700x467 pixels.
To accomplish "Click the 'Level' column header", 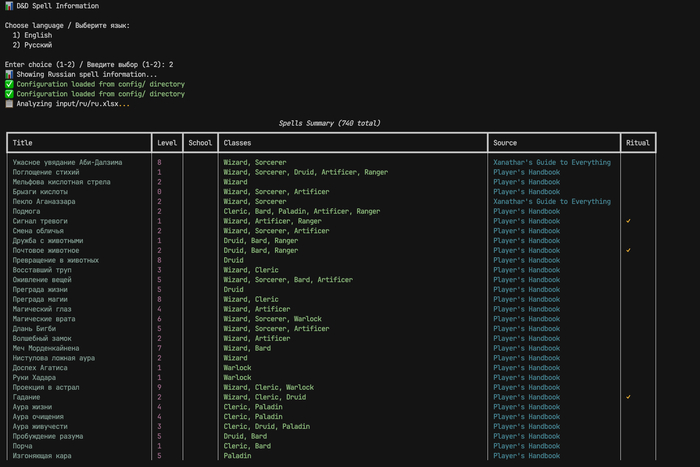I will [167, 143].
